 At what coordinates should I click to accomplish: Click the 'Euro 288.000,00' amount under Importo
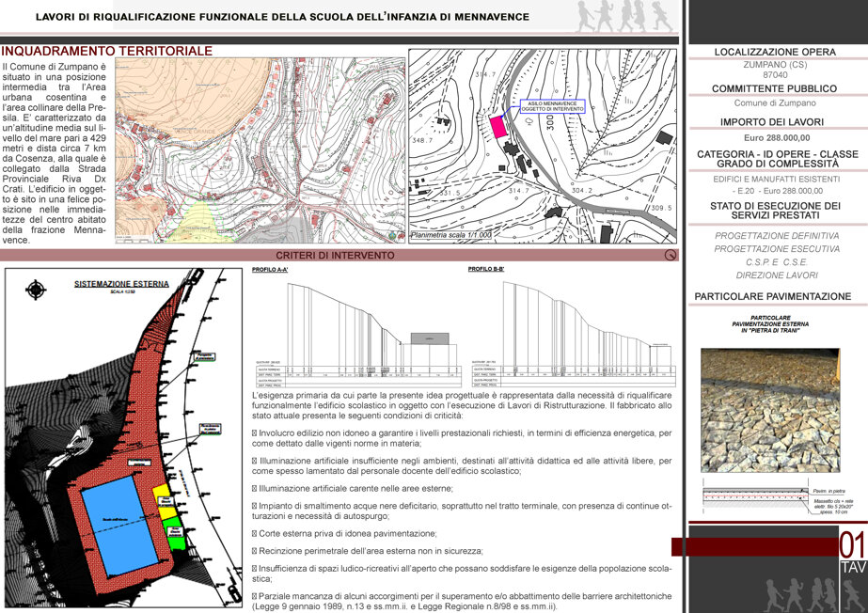point(777,138)
